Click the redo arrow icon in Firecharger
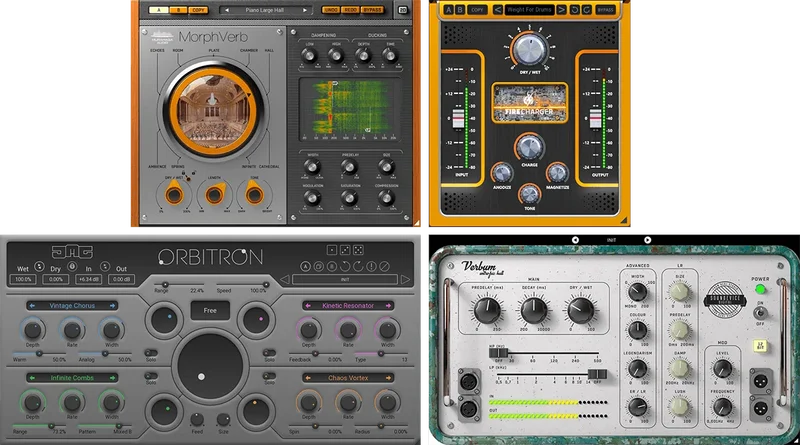This screenshot has height=445, width=800. tap(586, 10)
